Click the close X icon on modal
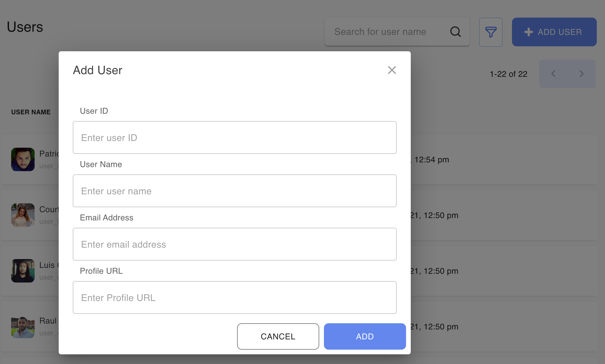 coord(391,70)
